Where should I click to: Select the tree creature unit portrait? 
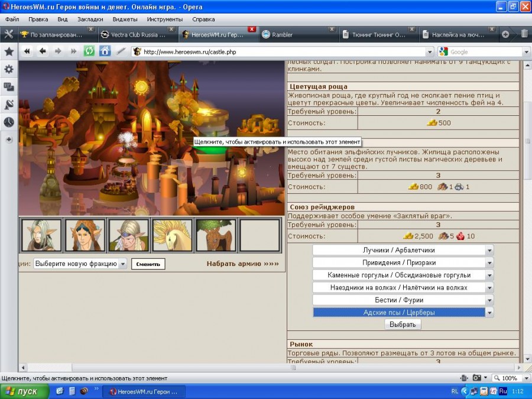click(216, 235)
